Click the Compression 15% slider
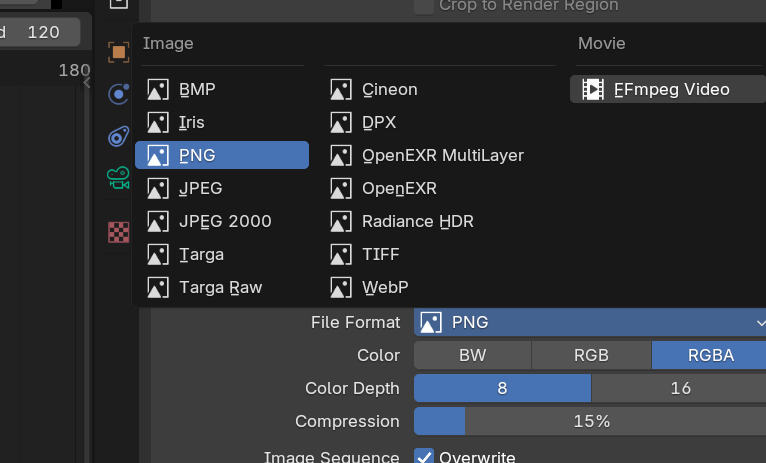 [590, 421]
